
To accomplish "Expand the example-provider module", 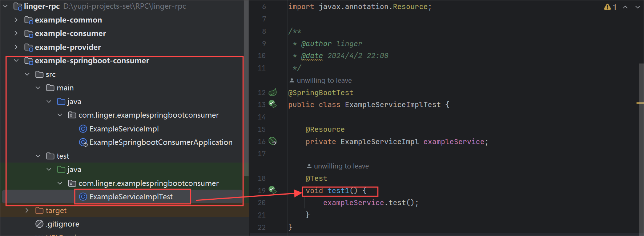I will click(16, 47).
